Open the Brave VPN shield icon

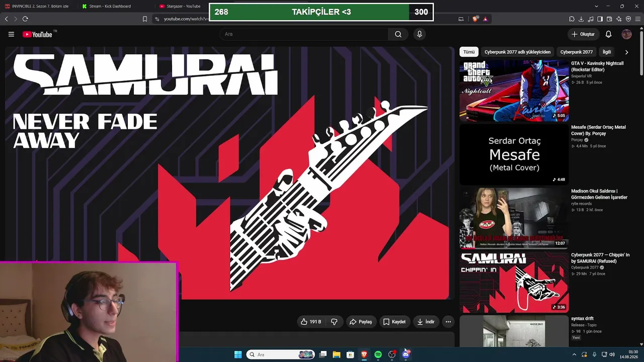[628, 19]
